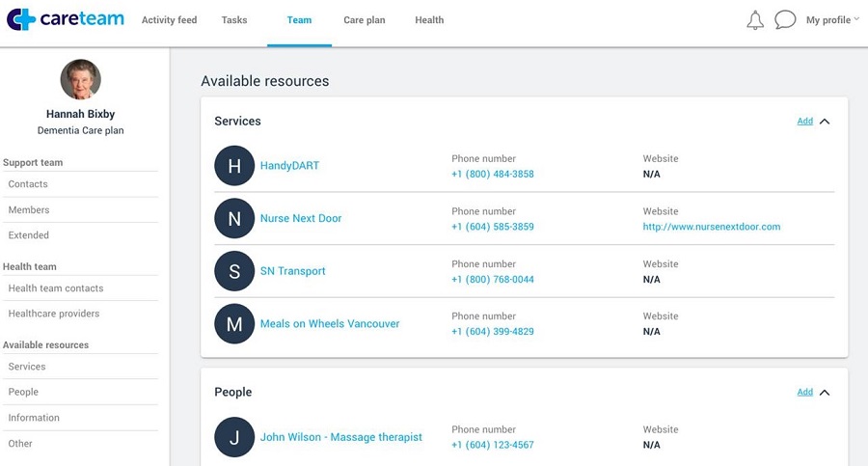Click SN Transport's S avatar
Image resolution: width=868 pixels, height=466 pixels.
point(234,272)
